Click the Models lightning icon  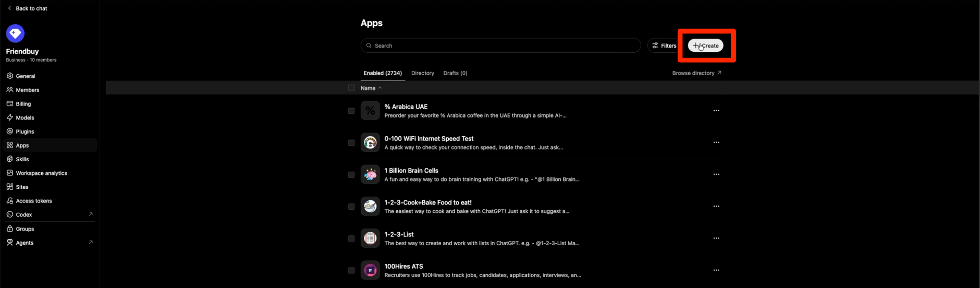(10, 118)
